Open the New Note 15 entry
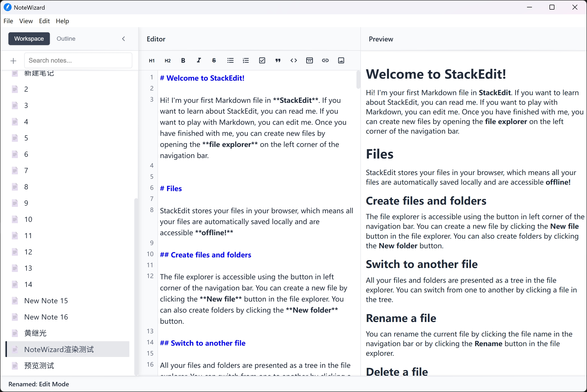Image resolution: width=587 pixels, height=392 pixels. pyautogui.click(x=68, y=301)
